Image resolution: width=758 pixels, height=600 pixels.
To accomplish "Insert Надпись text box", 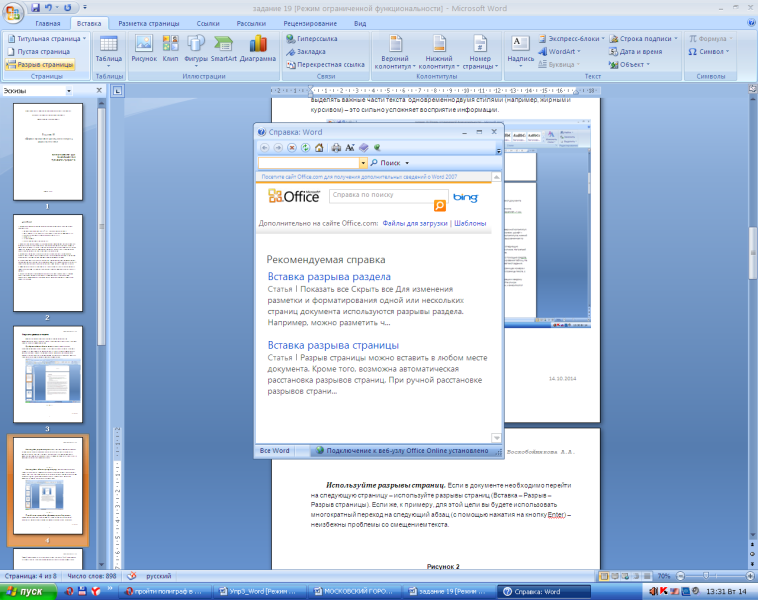I will (x=521, y=51).
